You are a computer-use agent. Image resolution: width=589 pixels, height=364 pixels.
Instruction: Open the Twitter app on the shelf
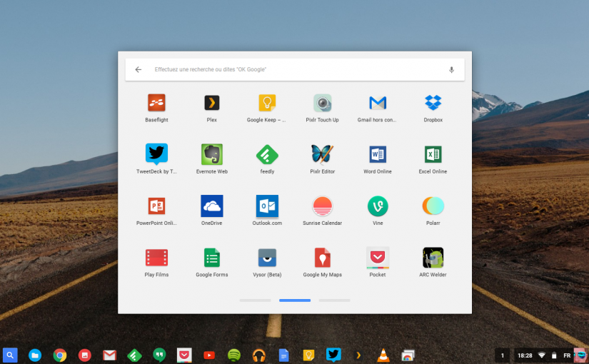coord(333,355)
